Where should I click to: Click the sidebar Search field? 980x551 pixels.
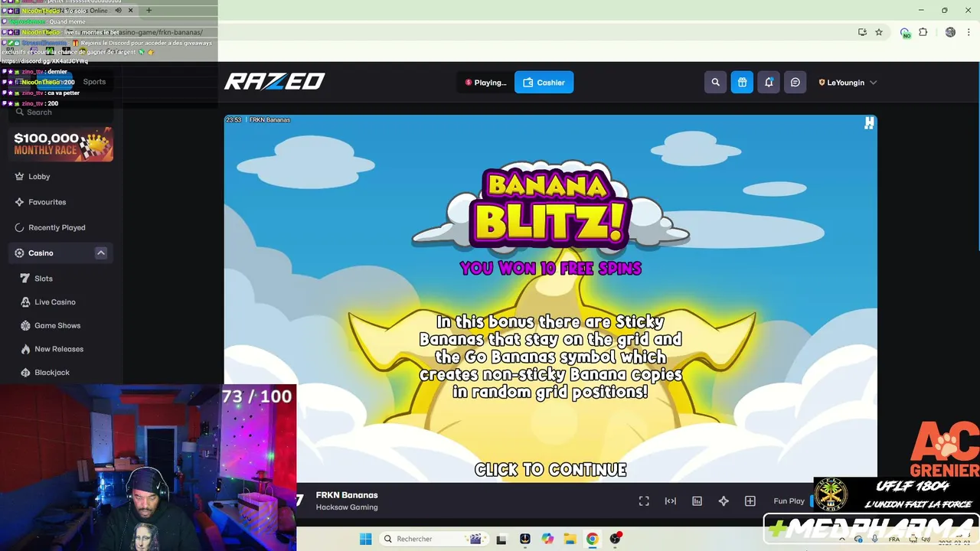(x=61, y=112)
